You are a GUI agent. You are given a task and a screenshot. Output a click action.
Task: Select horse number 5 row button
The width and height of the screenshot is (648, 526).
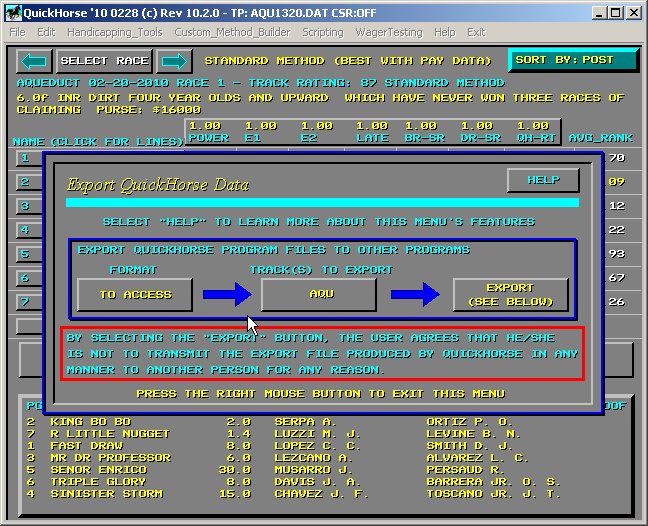point(23,254)
